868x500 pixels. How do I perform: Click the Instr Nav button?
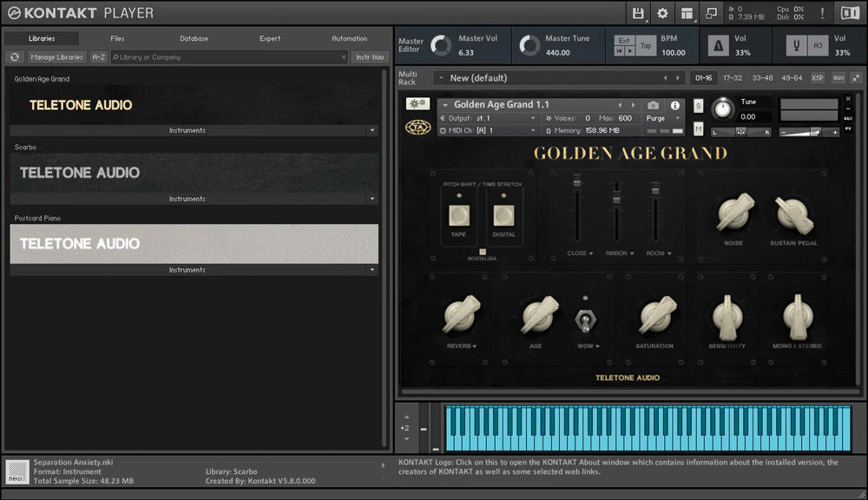pyautogui.click(x=369, y=57)
